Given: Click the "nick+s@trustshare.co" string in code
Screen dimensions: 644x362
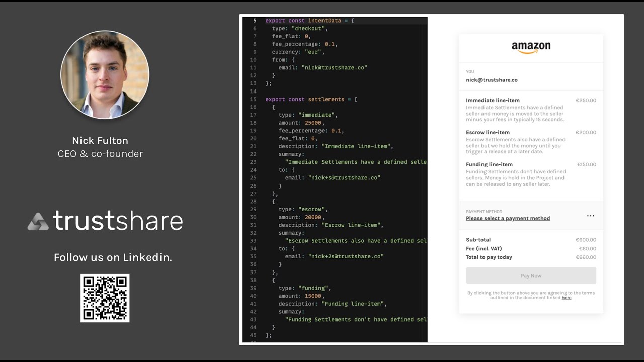Looking at the screenshot, I should pyautogui.click(x=344, y=178).
